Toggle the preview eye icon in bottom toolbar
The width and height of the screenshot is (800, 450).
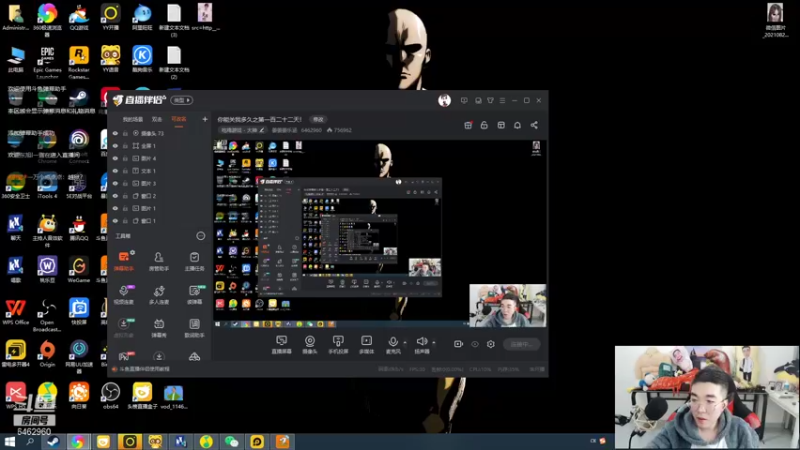[x=474, y=344]
